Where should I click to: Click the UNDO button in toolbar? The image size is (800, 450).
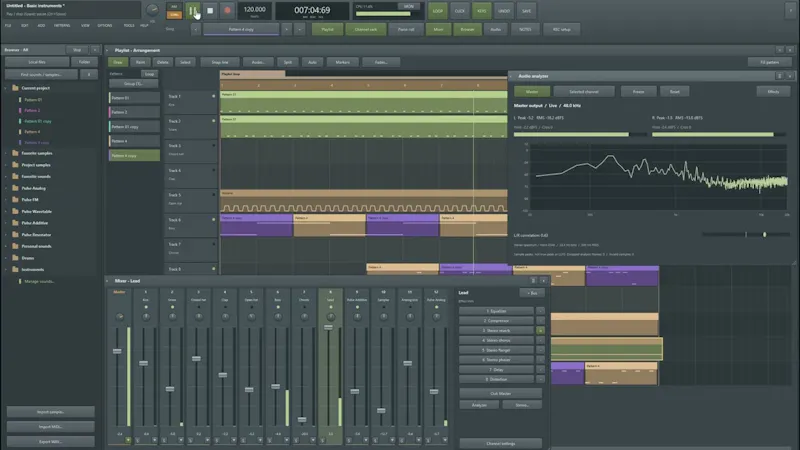coord(504,11)
